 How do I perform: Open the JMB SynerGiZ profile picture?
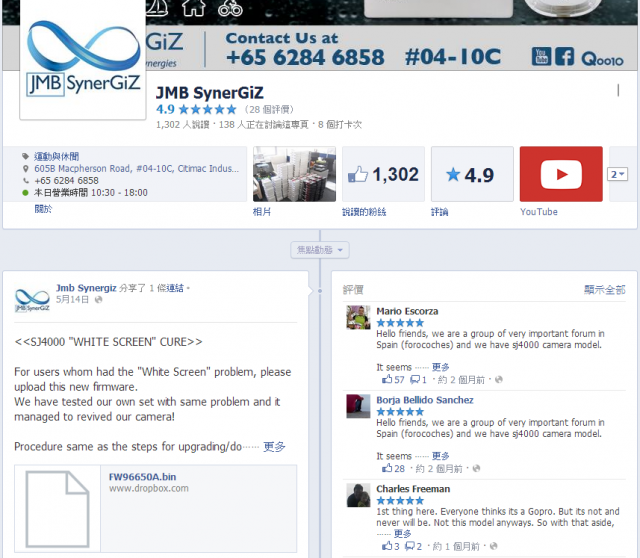[x=83, y=59]
